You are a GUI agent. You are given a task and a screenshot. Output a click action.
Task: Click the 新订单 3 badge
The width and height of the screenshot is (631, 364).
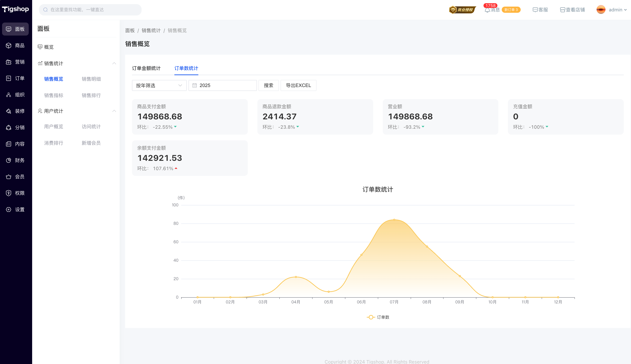[x=511, y=10]
